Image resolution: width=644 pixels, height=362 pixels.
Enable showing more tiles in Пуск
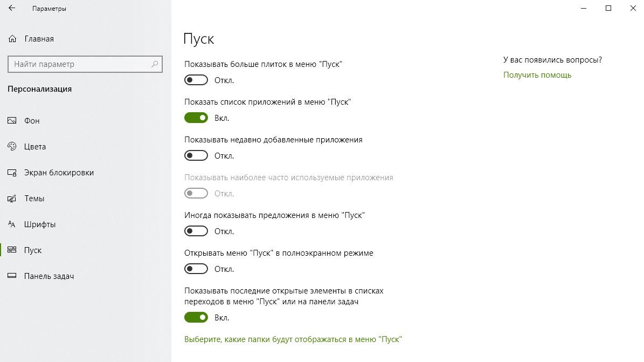(196, 80)
